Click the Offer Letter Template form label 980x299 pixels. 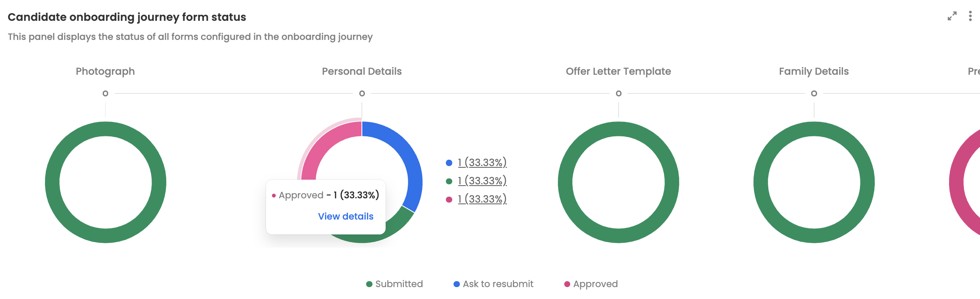[619, 71]
